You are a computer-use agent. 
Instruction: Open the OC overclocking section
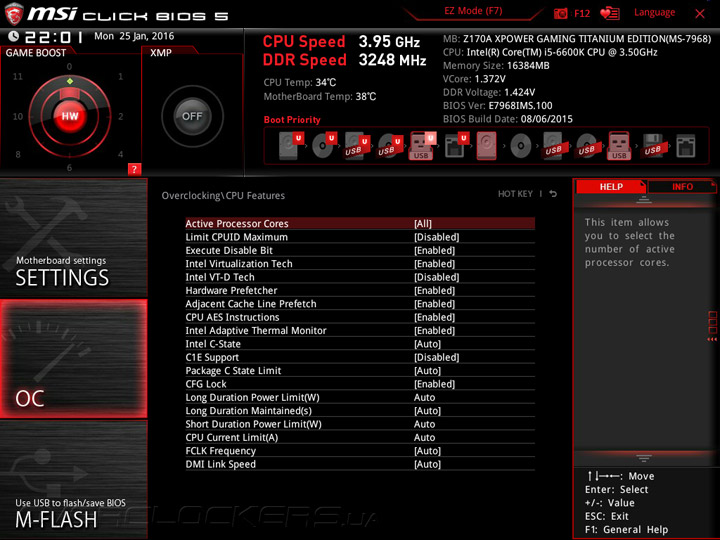[73, 359]
